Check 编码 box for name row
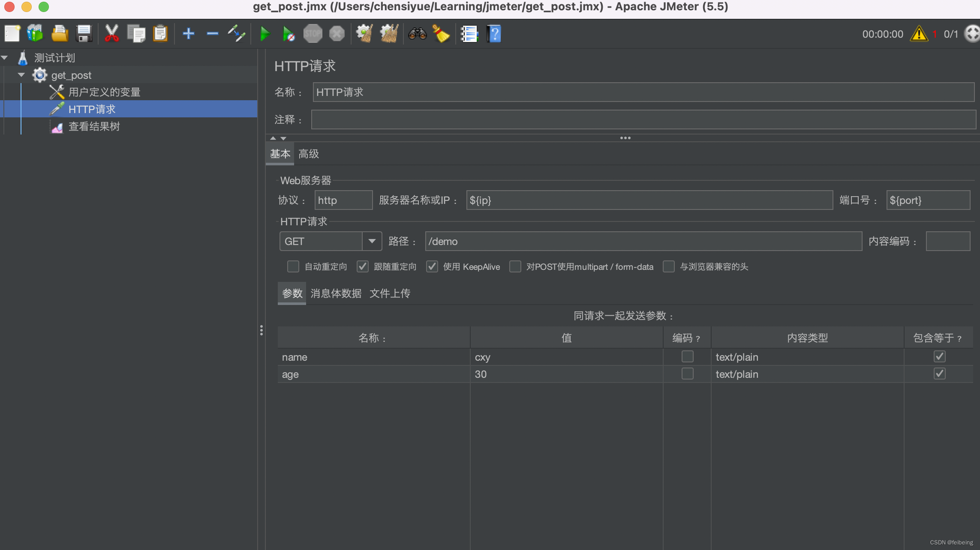This screenshot has height=550, width=980. [x=688, y=356]
